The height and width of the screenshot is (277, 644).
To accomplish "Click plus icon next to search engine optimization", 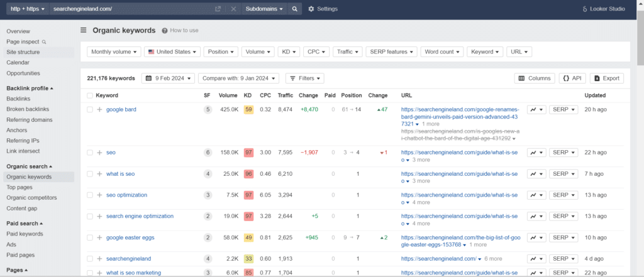I will click(99, 216).
